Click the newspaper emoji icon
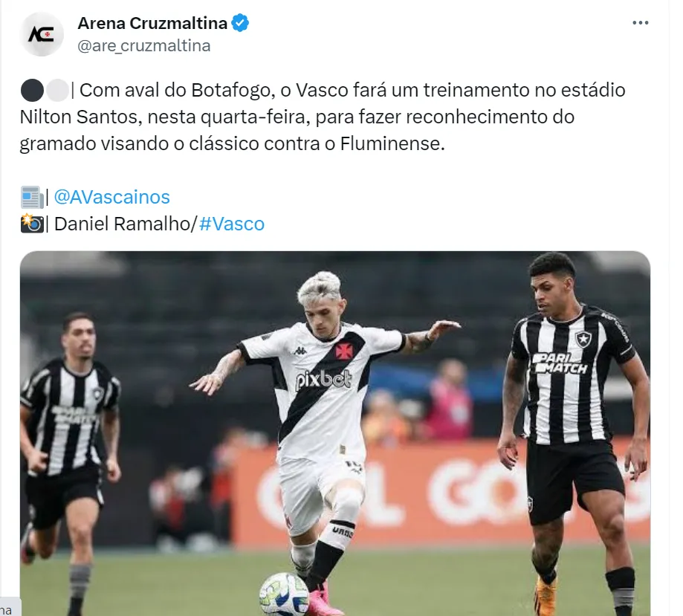The width and height of the screenshot is (683, 616). point(32,198)
